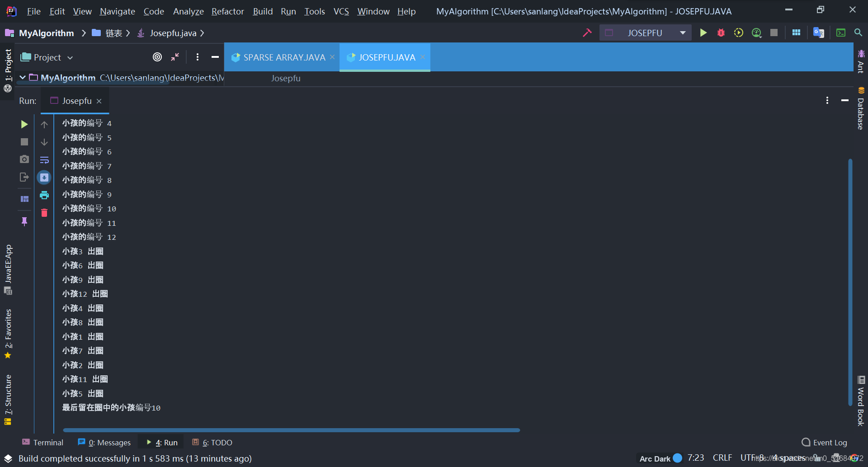Toggle soft-wrap in Run console
The image size is (868, 467).
coord(44,160)
